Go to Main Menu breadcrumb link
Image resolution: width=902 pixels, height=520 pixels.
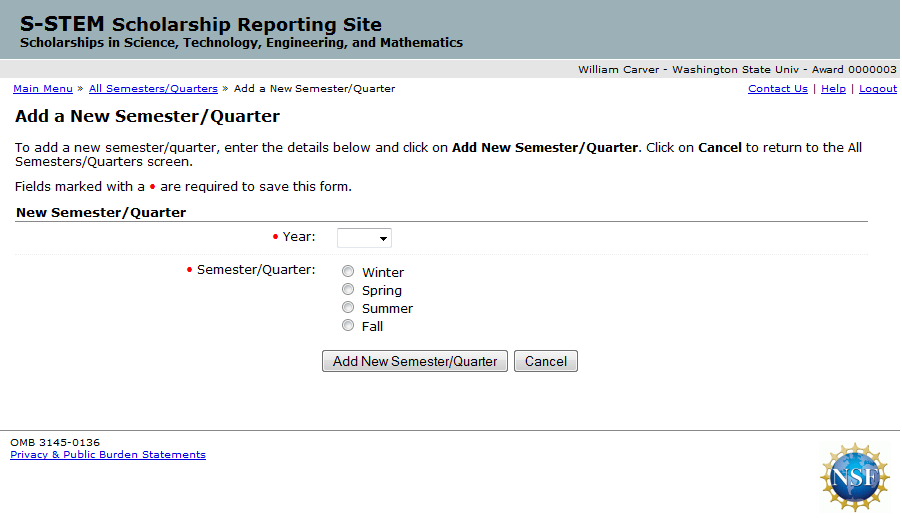coord(43,89)
